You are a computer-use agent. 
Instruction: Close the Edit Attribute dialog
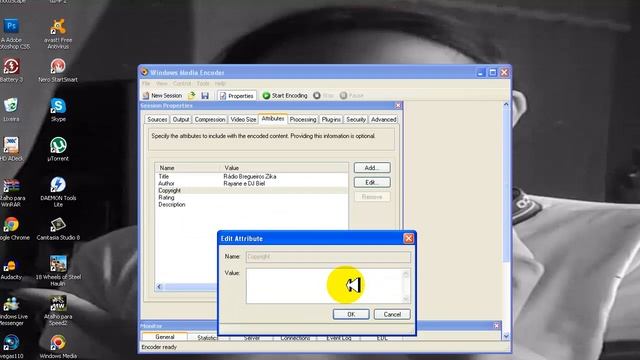pos(408,238)
